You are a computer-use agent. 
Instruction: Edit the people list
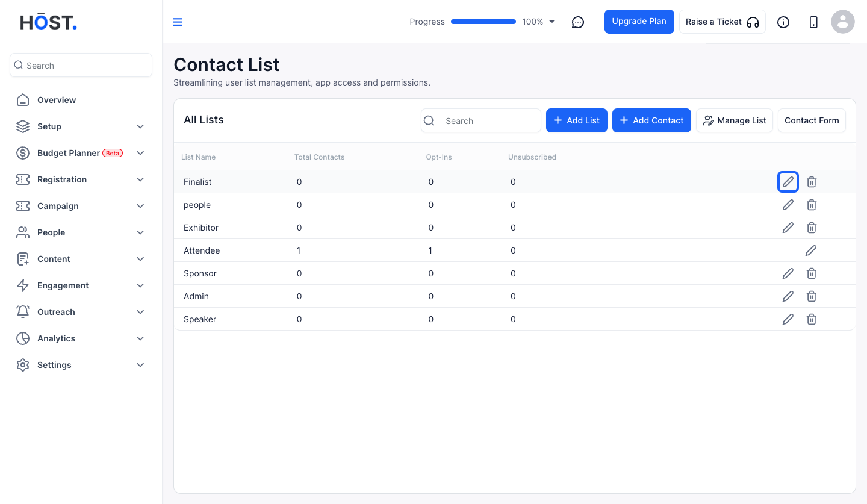(788, 205)
